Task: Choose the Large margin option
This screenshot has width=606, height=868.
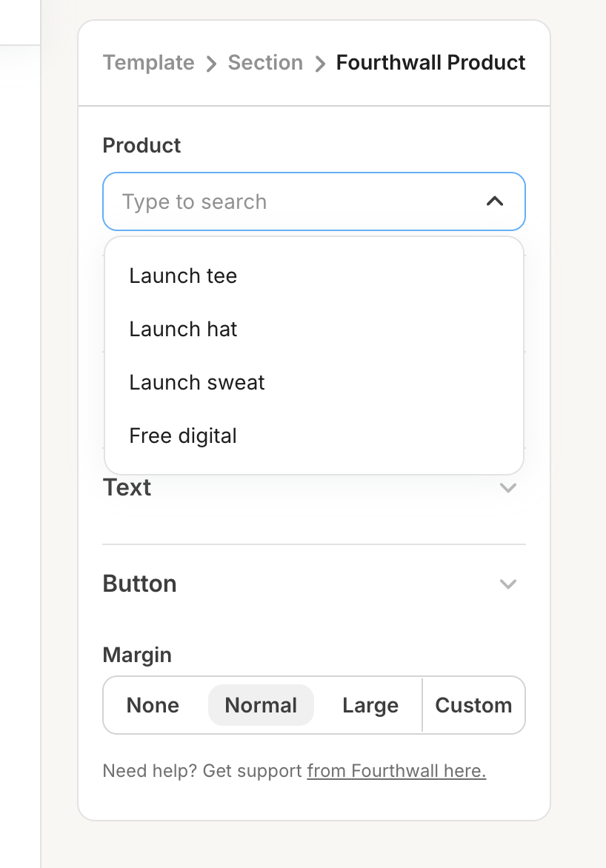Action: tap(370, 705)
